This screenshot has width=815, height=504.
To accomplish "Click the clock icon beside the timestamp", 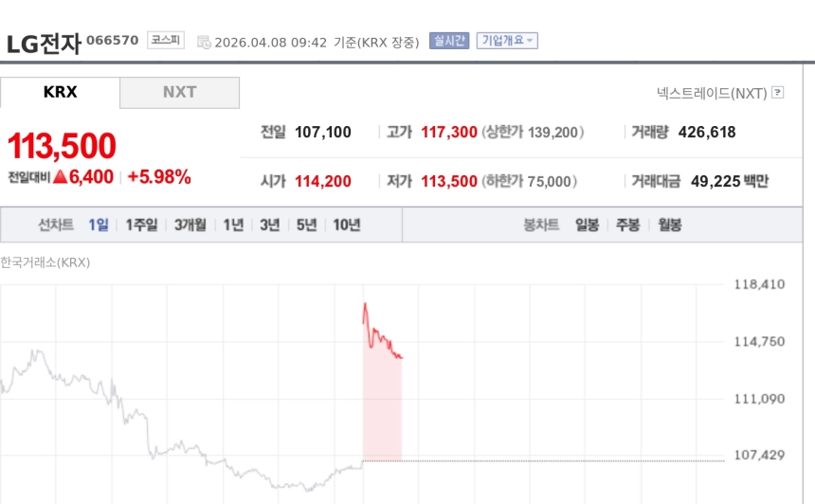I will click(x=204, y=42).
